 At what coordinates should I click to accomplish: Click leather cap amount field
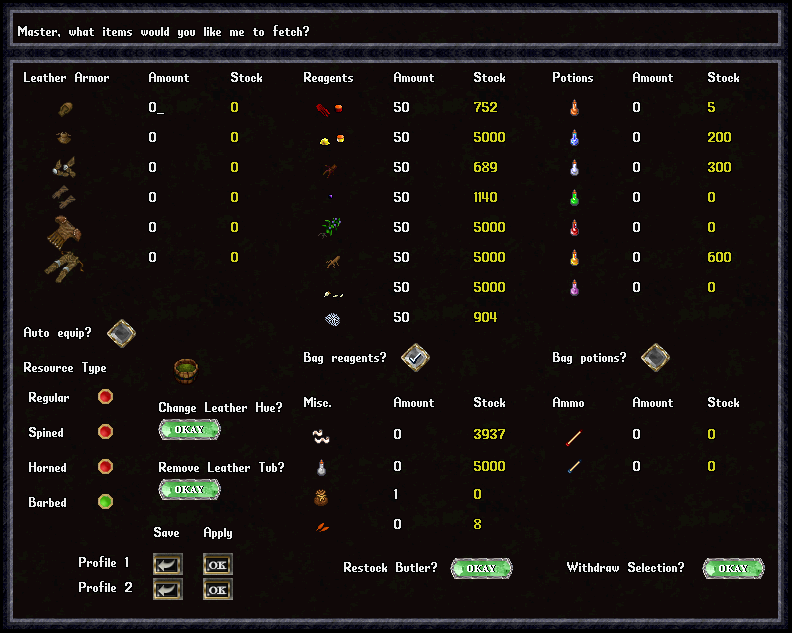point(156,108)
